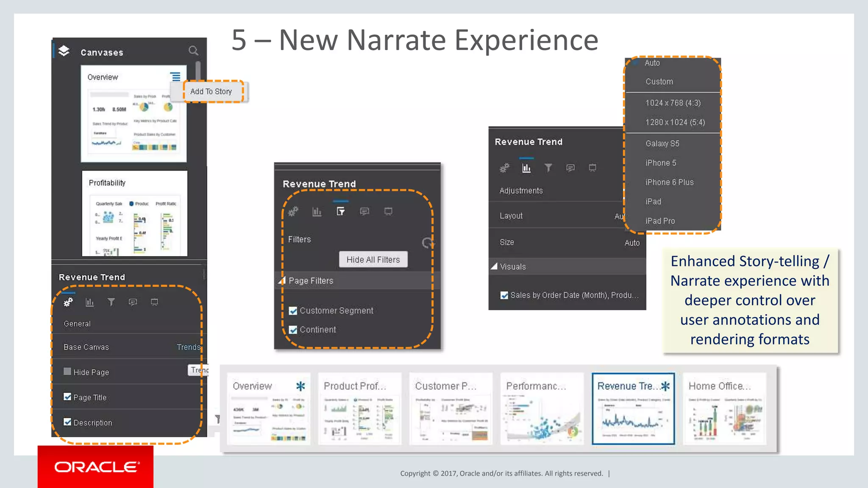This screenshot has width=868, height=488.
Task: Uncheck the Continent page filter
Action: pyautogui.click(x=293, y=330)
